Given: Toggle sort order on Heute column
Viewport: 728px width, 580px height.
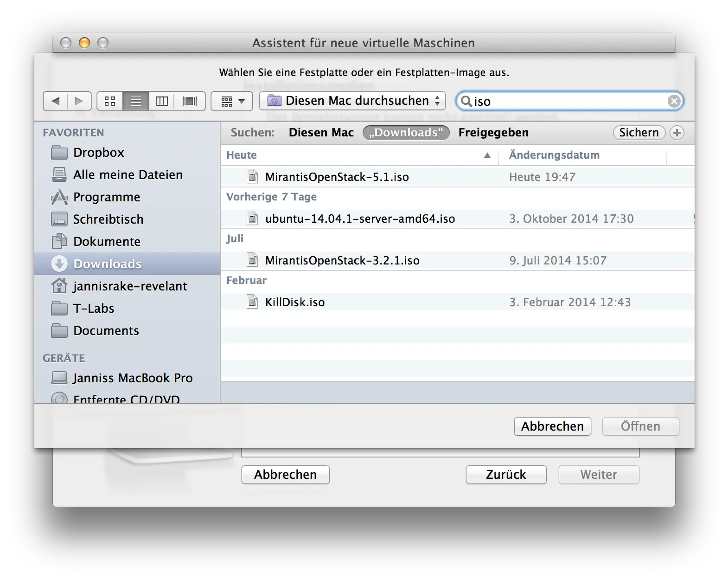Looking at the screenshot, I should 357,155.
